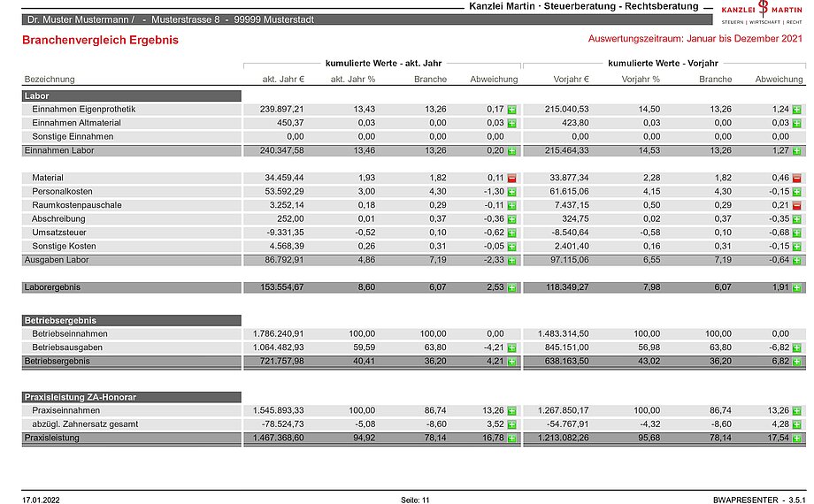The image size is (814, 504).
Task: Click green plus icon beside Umsatzsteuer deviation -0,68
Action: (797, 233)
